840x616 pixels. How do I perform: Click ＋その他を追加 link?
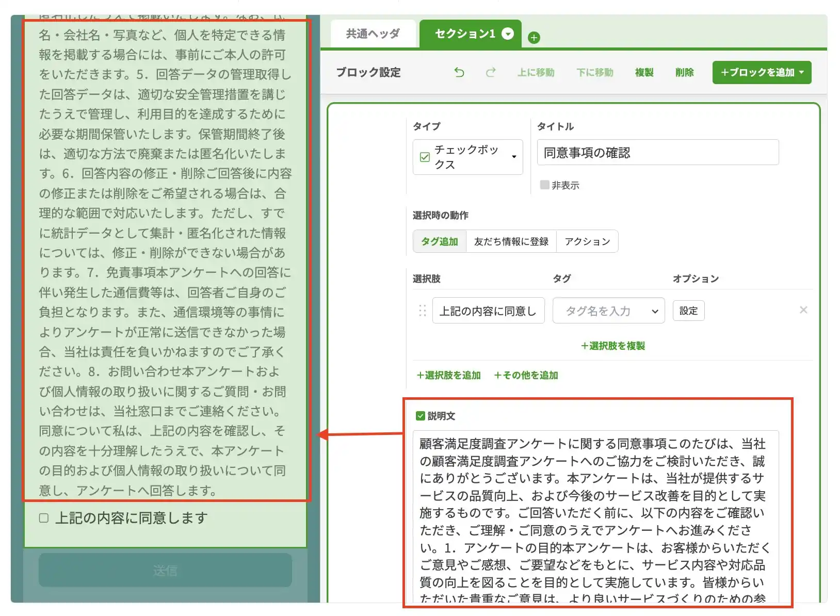pyautogui.click(x=526, y=375)
